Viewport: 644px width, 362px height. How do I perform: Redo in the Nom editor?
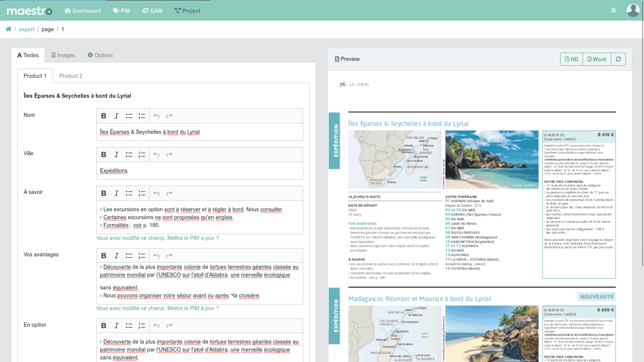(169, 116)
